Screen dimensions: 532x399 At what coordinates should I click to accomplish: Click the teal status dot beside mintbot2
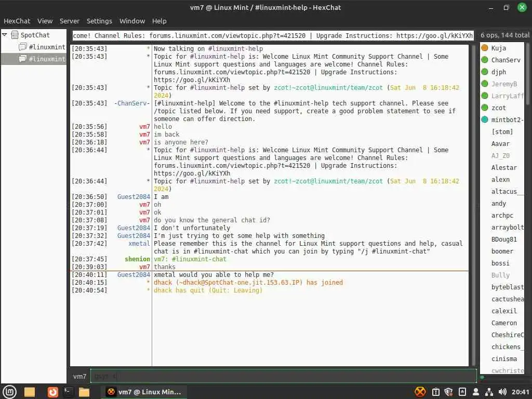pyautogui.click(x=485, y=119)
